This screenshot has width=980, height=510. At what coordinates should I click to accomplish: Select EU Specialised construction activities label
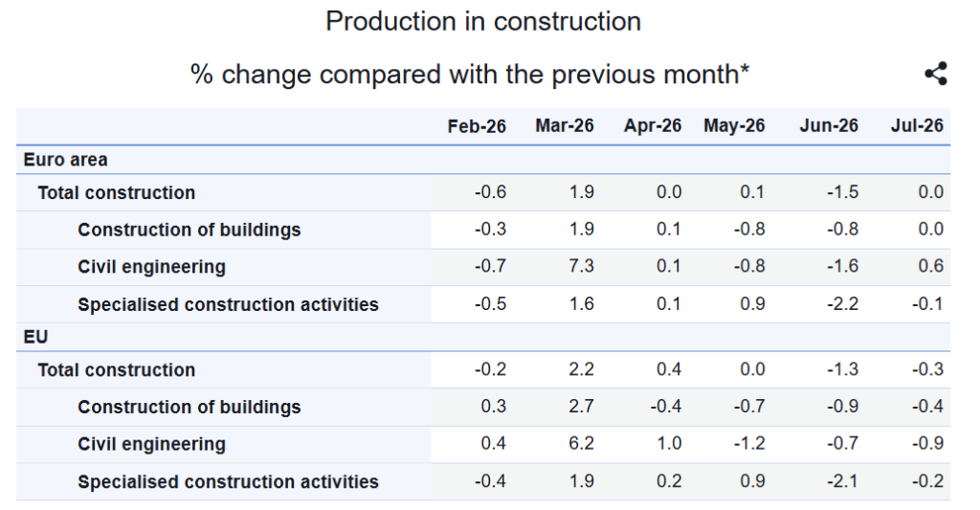[x=228, y=482]
